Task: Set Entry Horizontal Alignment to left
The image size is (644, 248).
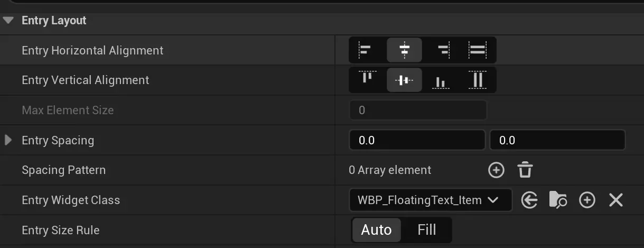Action: click(366, 50)
